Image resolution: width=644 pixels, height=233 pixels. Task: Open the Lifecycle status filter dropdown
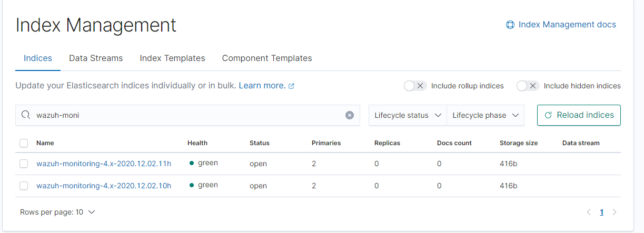(408, 115)
